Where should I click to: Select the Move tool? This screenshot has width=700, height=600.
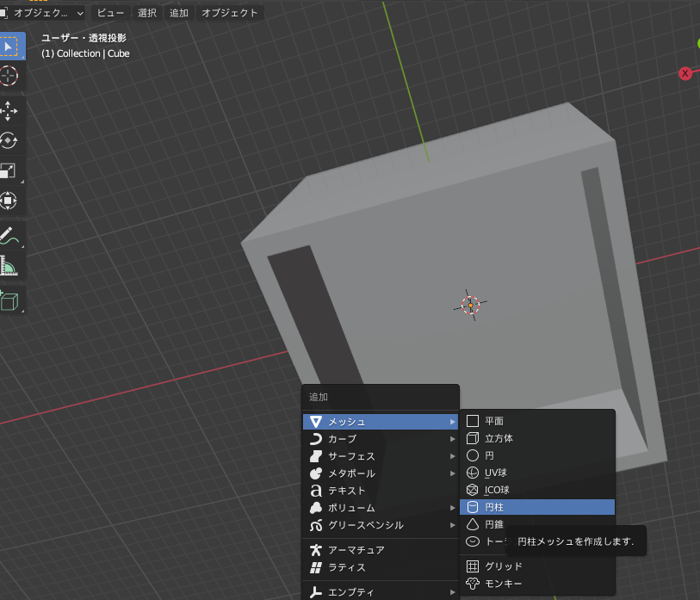9,111
